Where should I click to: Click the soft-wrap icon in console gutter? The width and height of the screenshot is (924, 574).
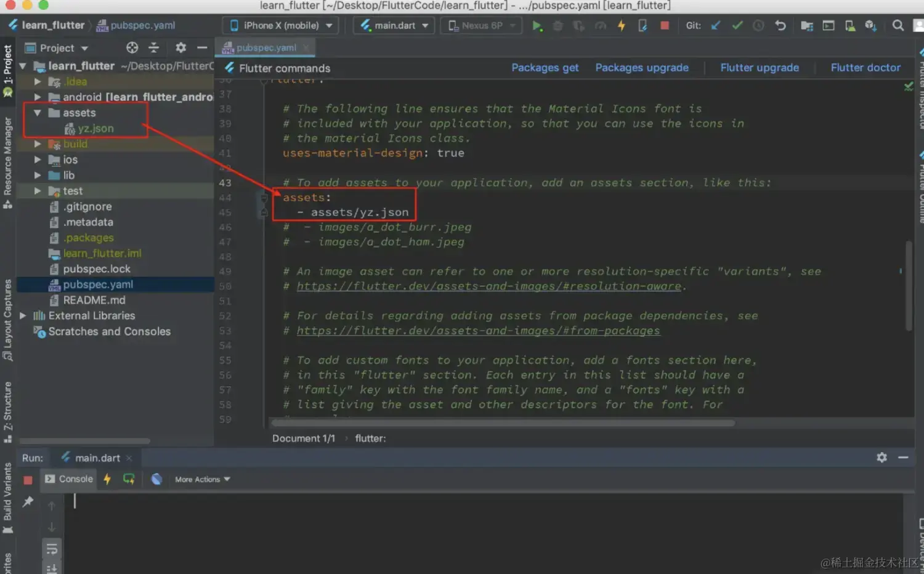pyautogui.click(x=52, y=549)
